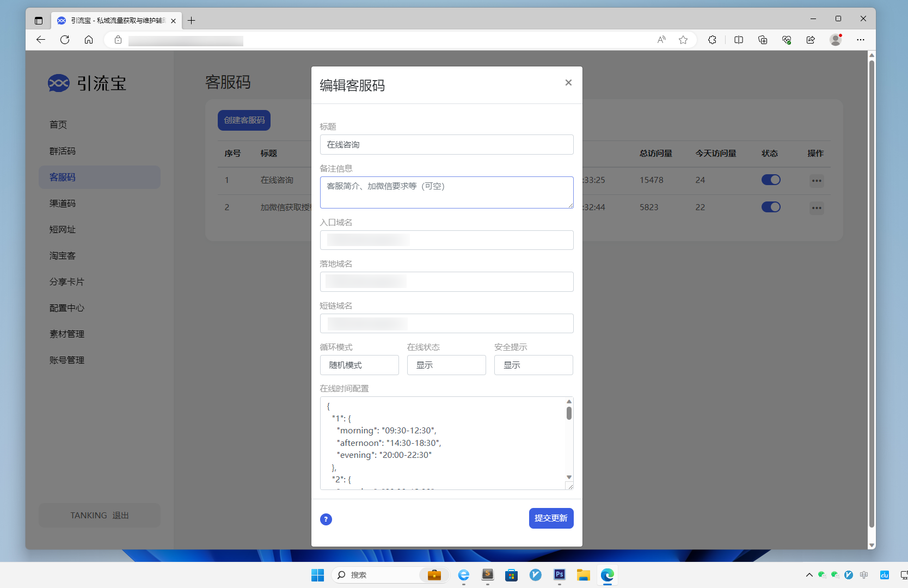This screenshot has height=588, width=908.
Task: Toggle off the status switch for 在线咨询
Action: [x=771, y=180]
